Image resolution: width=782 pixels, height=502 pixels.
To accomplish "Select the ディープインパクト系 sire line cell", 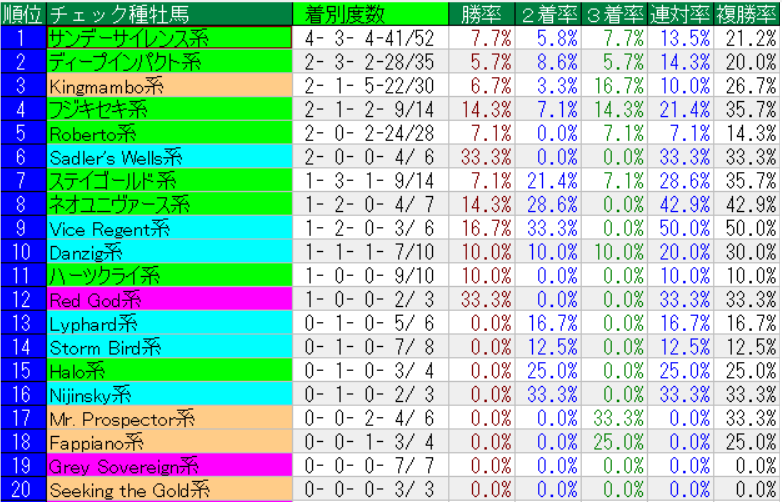I will coord(169,62).
